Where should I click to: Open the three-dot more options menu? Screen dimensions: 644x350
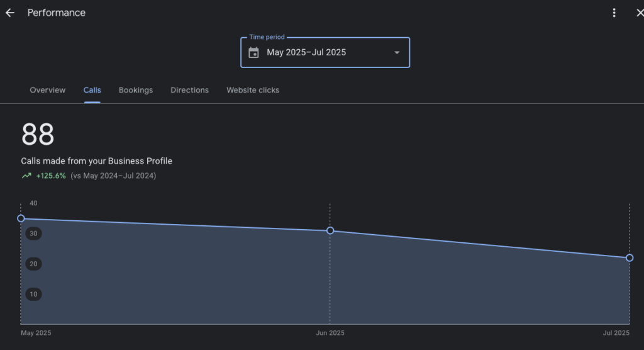click(x=614, y=13)
